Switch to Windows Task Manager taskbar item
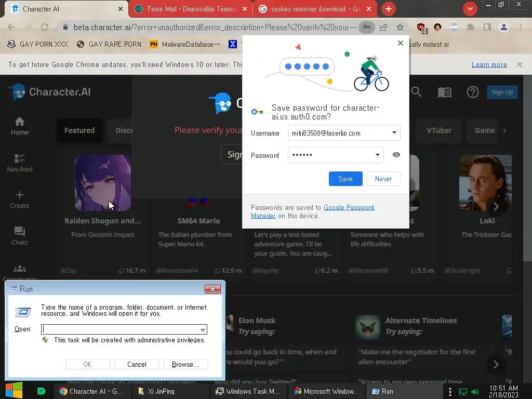This screenshot has width=532, height=399. (249, 391)
